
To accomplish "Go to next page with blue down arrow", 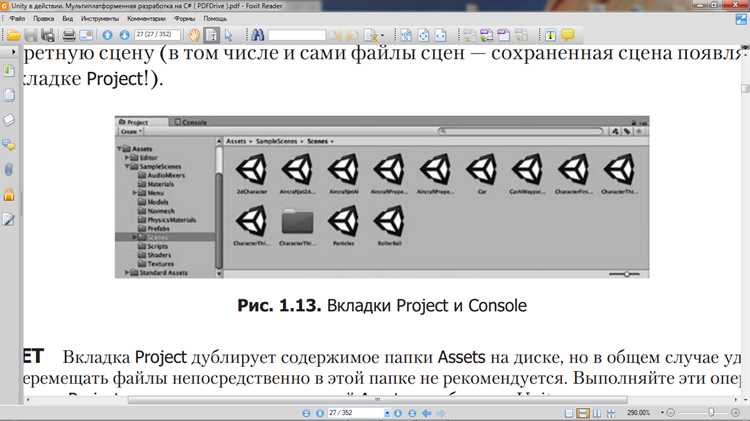I will coord(124,35).
